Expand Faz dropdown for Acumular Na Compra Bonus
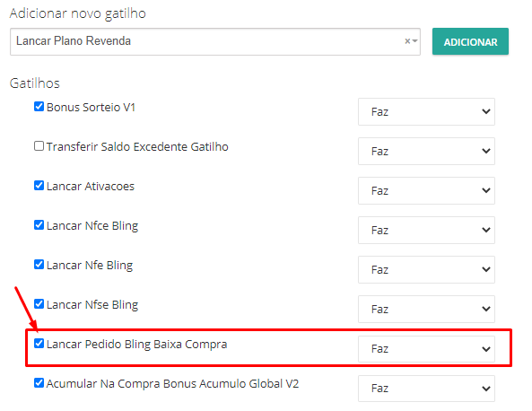 tap(426, 389)
